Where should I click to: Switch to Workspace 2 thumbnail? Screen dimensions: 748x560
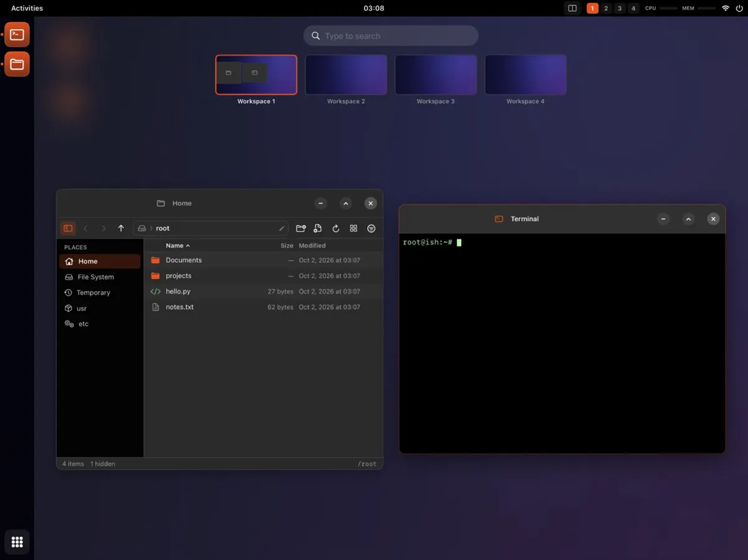point(346,75)
